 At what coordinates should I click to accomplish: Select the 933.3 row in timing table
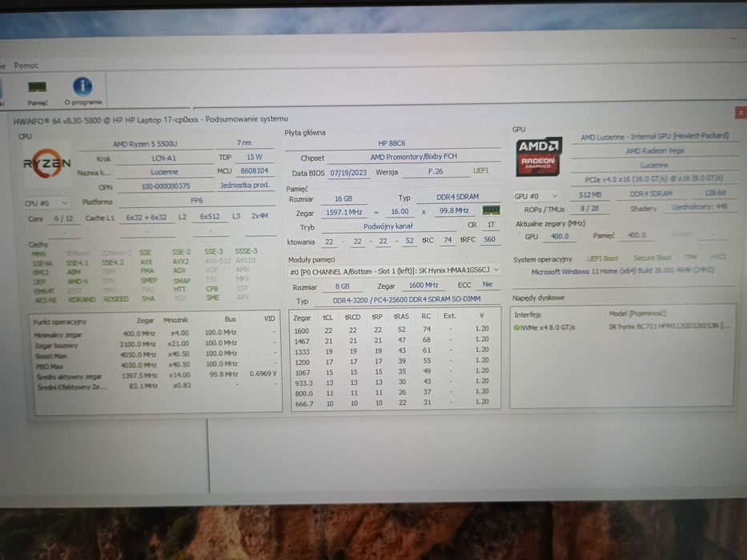pyautogui.click(x=395, y=382)
